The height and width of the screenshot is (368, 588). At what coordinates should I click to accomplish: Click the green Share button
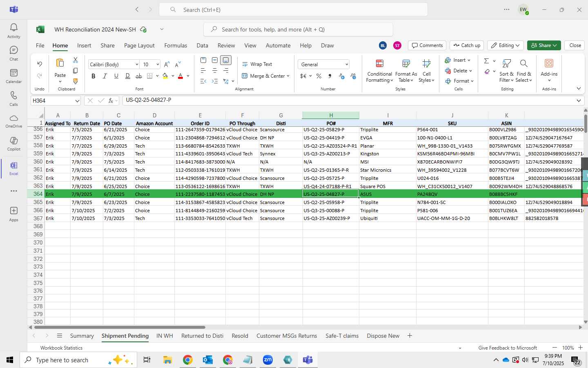(x=544, y=45)
